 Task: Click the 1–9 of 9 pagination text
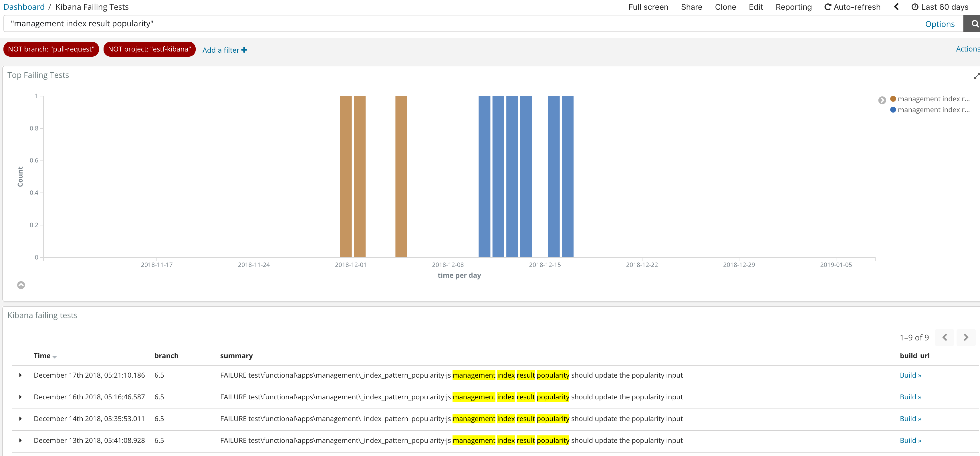914,338
